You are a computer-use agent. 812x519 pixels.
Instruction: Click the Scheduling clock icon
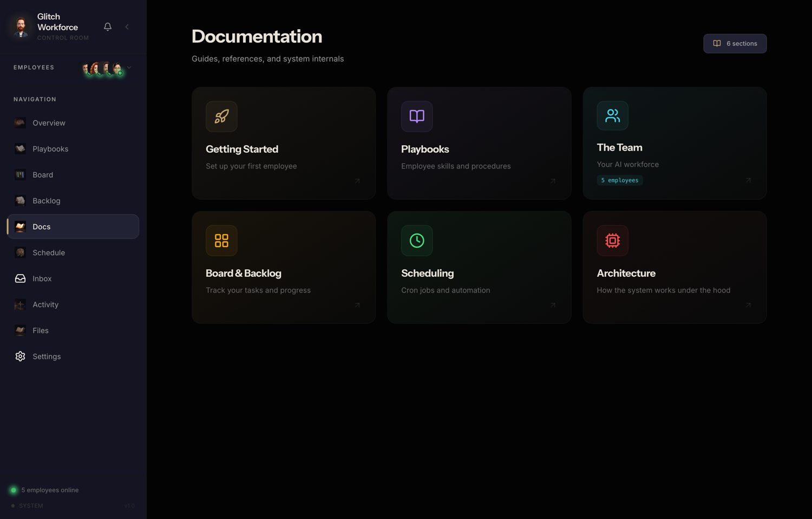(417, 241)
